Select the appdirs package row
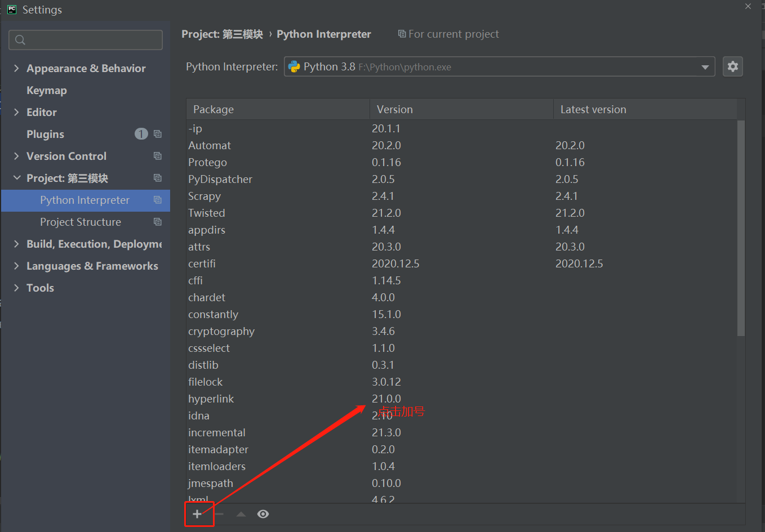Image resolution: width=765 pixels, height=532 pixels. 461,230
